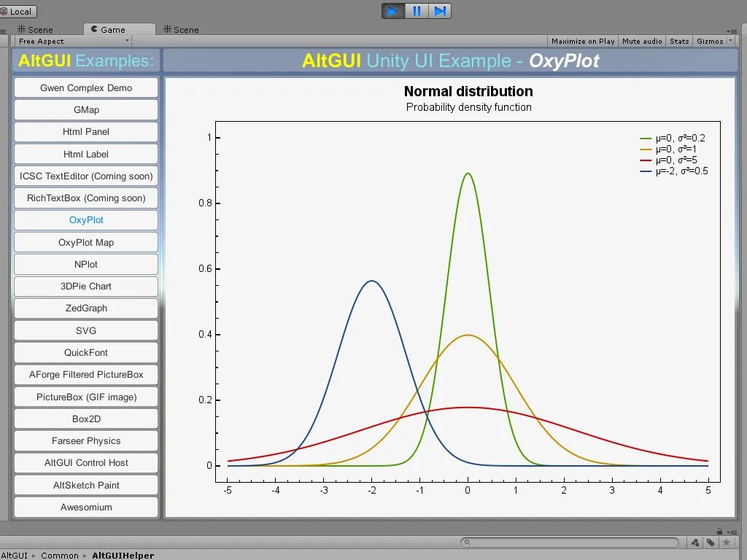Switch to the first Scene tab
The height and width of the screenshot is (560, 747).
[35, 29]
